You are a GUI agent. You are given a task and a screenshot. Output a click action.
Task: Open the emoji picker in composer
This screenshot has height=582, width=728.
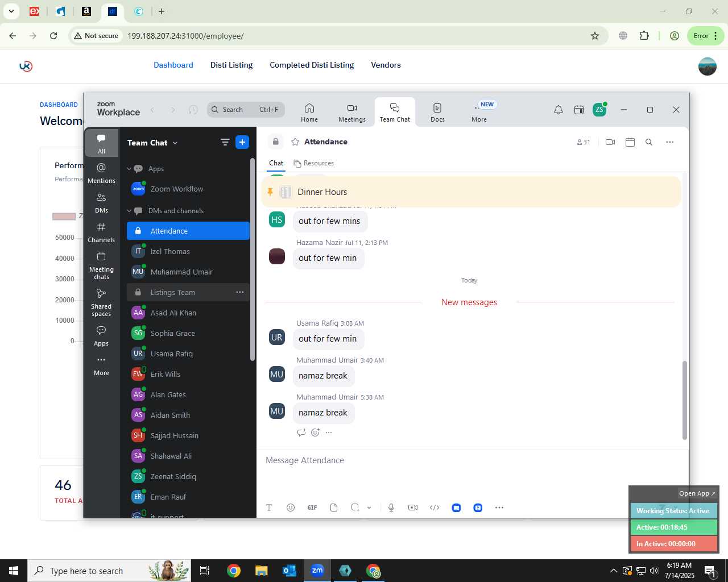[x=291, y=508]
